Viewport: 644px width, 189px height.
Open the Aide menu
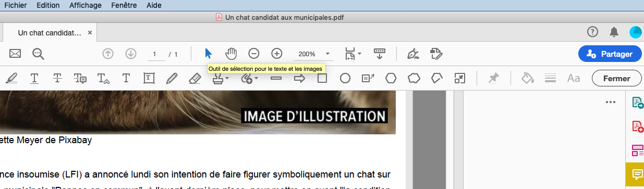click(x=154, y=5)
